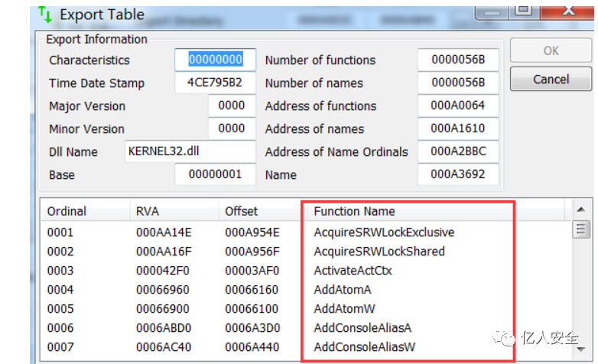Select the AddAtomA function name
The height and width of the screenshot is (364, 598).
[342, 290]
